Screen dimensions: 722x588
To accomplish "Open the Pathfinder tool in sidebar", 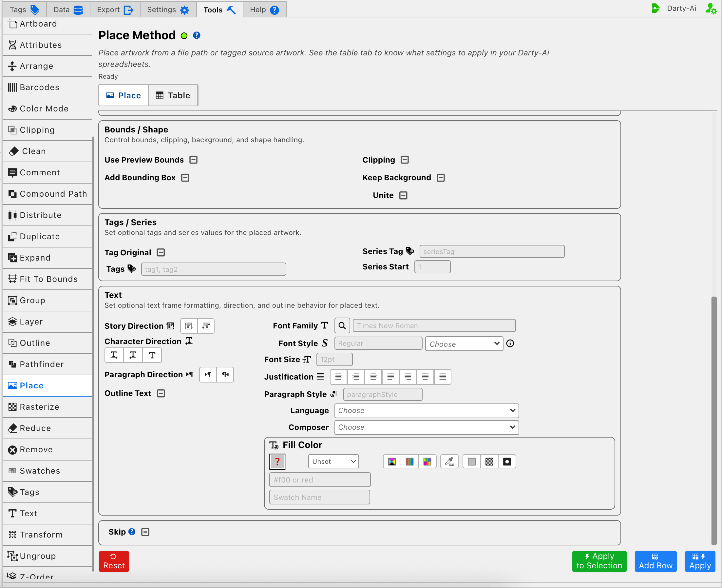I will pos(47,364).
